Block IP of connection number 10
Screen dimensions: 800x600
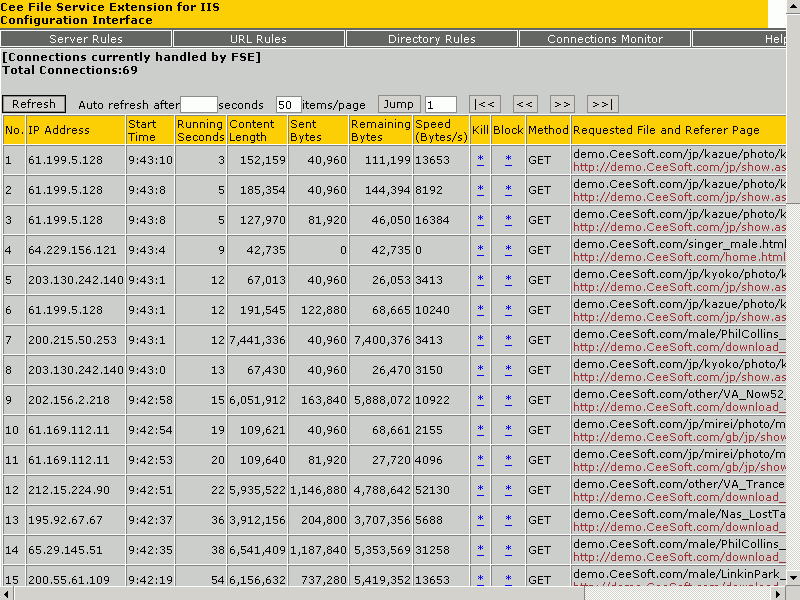pyautogui.click(x=508, y=430)
